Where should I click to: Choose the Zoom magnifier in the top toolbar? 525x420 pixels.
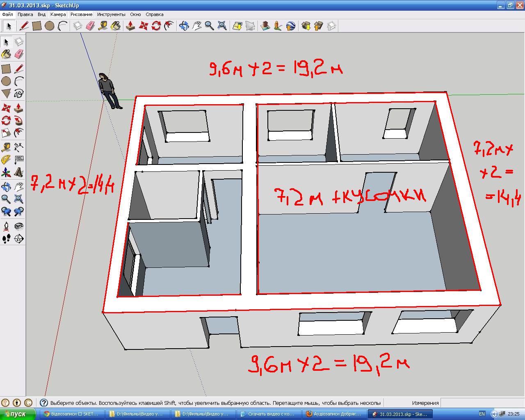tap(209, 26)
